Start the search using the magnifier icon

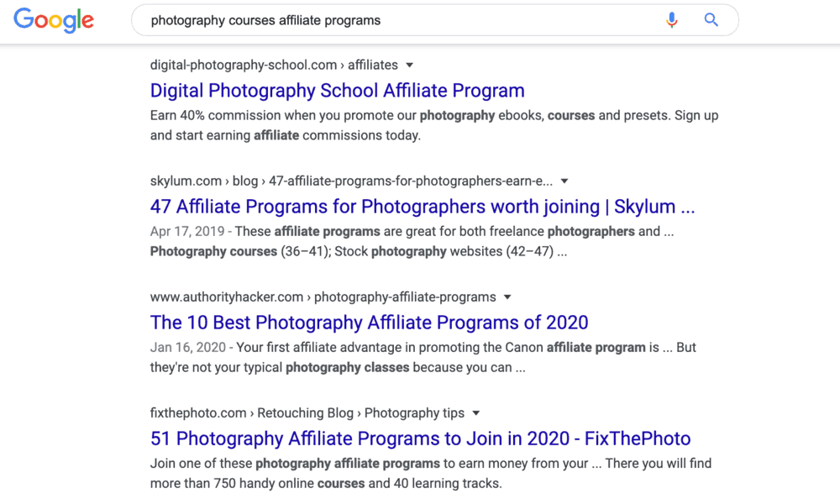[711, 19]
